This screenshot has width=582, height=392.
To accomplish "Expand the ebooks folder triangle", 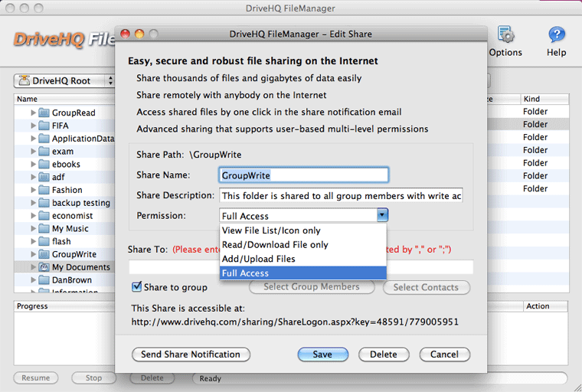I will tap(33, 164).
